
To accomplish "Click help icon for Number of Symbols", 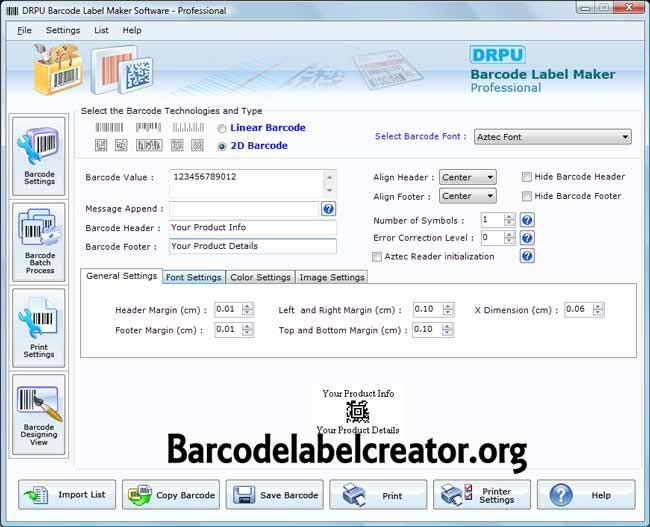I will 527,220.
